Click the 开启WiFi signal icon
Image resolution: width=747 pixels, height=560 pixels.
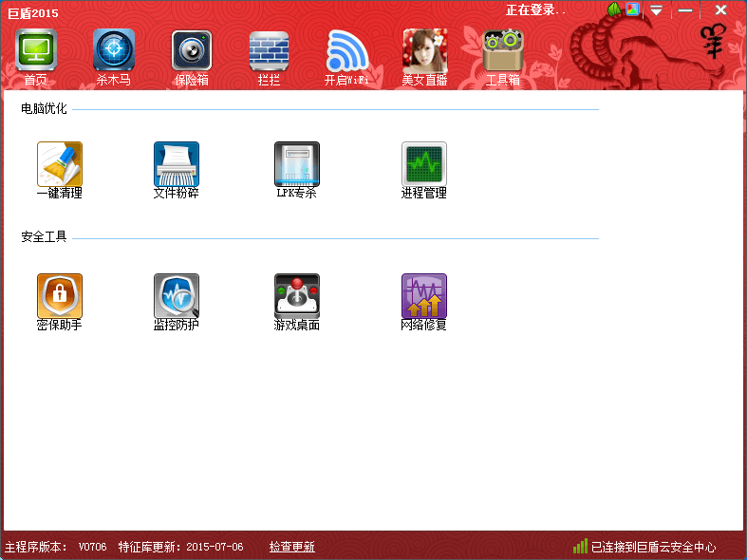[346, 50]
